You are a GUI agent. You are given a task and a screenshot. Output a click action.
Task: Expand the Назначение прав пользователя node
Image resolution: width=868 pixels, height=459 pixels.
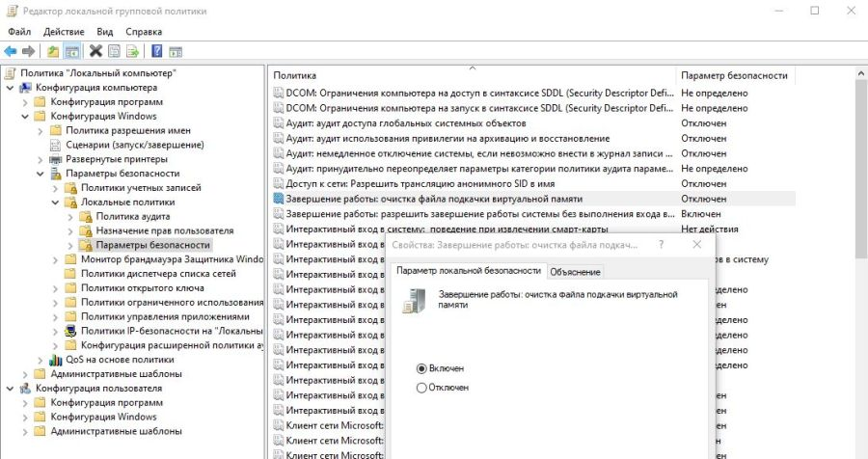69,230
